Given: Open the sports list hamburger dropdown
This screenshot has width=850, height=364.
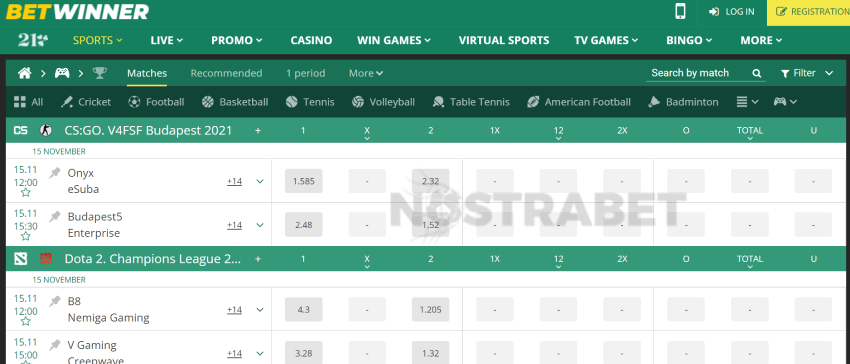Looking at the screenshot, I should click(x=748, y=102).
